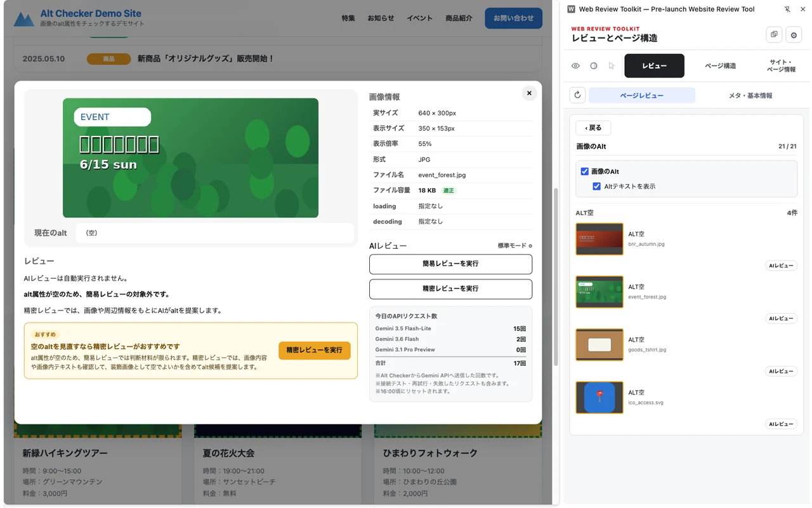Image resolution: width=812 pixels, height=508 pixels.
Task: Click AIレビュー for goods_tshirt.jpg
Action: point(781,371)
